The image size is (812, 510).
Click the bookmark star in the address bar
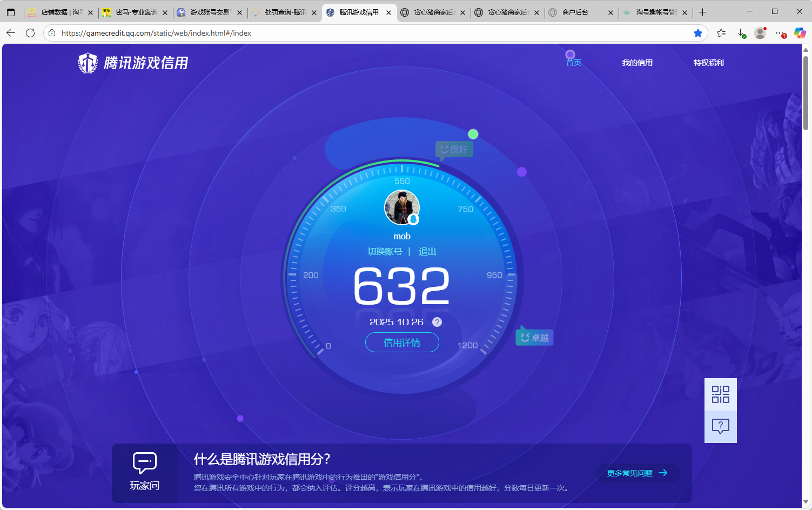(x=697, y=33)
